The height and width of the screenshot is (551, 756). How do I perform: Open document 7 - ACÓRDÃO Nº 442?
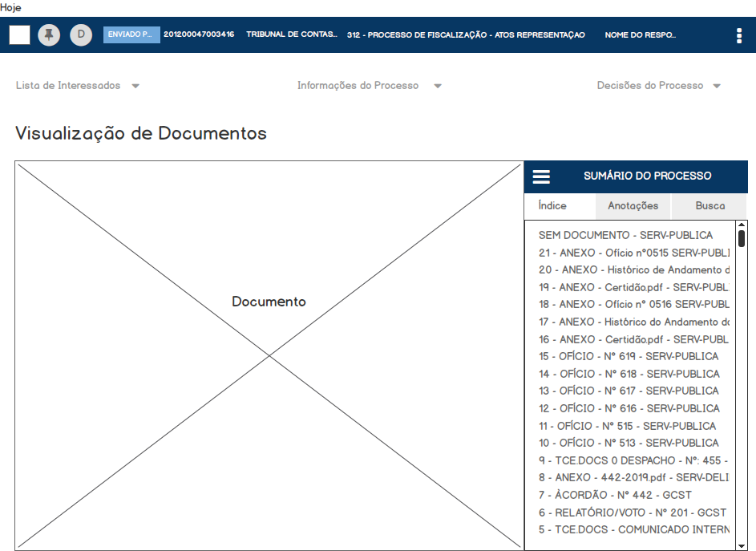pyautogui.click(x=615, y=495)
